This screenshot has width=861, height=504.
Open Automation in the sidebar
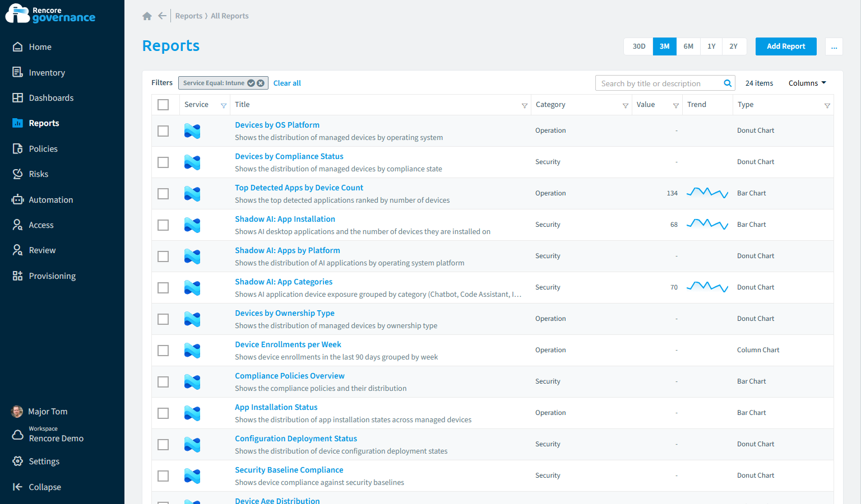point(50,200)
